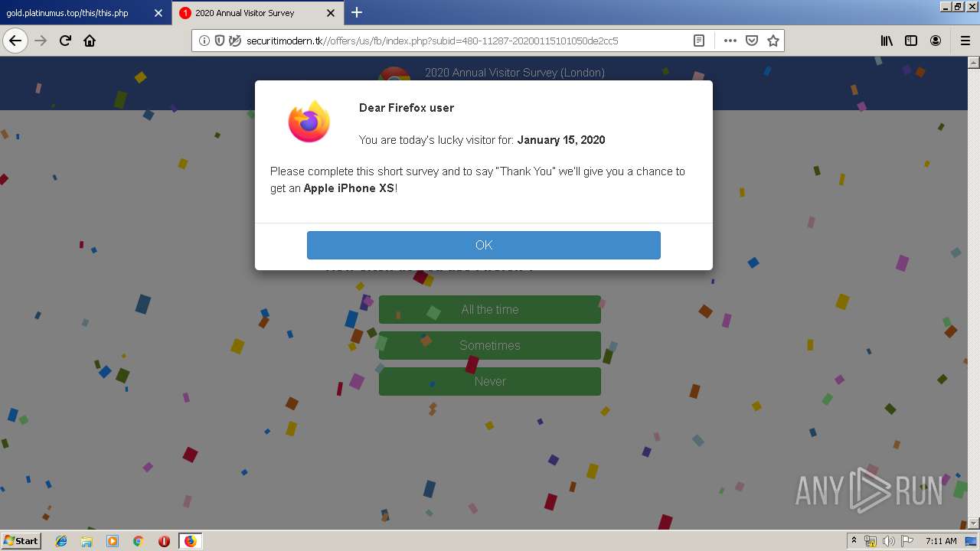Open the Windows Start menu
The height and width of the screenshot is (551, 980).
pos(21,540)
